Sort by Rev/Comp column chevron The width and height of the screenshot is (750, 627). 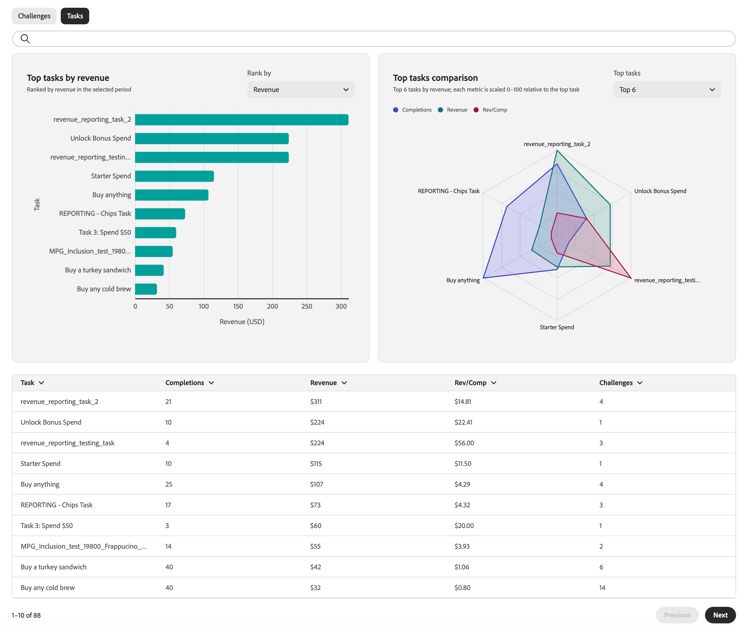click(x=494, y=383)
